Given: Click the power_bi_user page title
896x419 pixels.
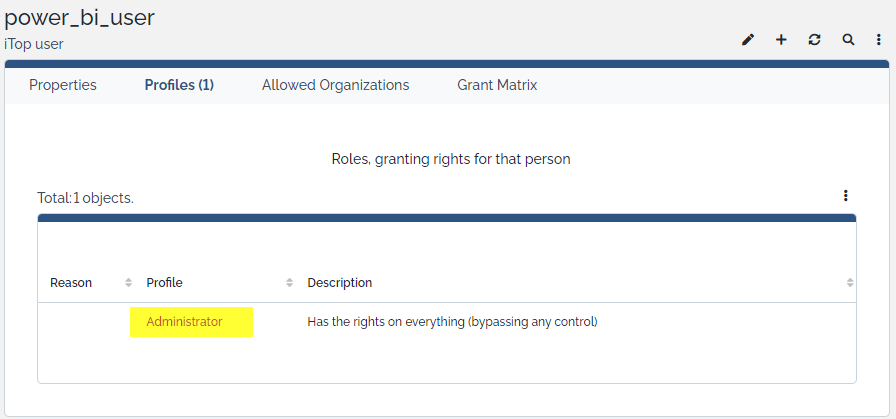Looking at the screenshot, I should click(79, 17).
